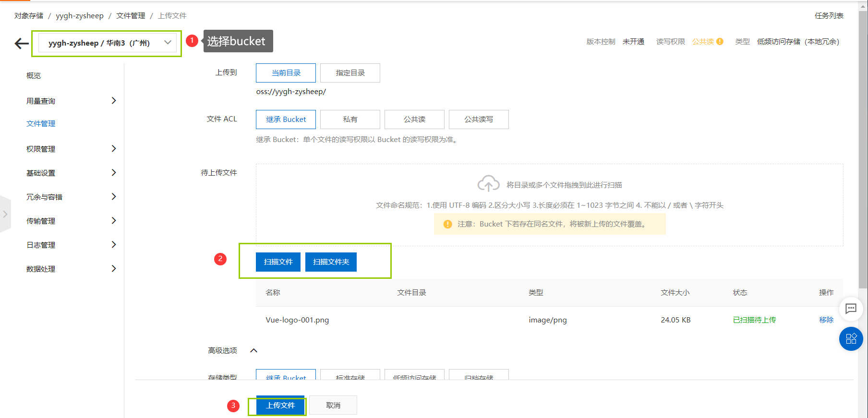Image resolution: width=868 pixels, height=418 pixels.
Task: Click the cloud upload icon
Action: pyautogui.click(x=488, y=184)
